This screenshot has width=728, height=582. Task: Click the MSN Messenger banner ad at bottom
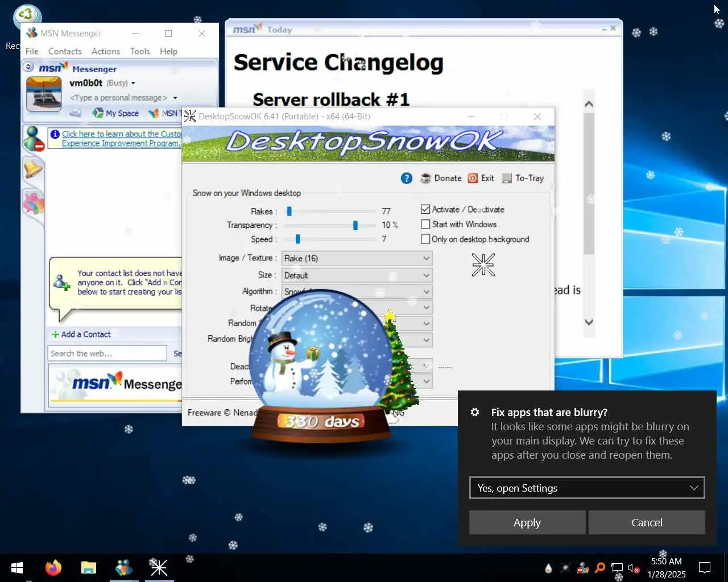click(x=116, y=384)
